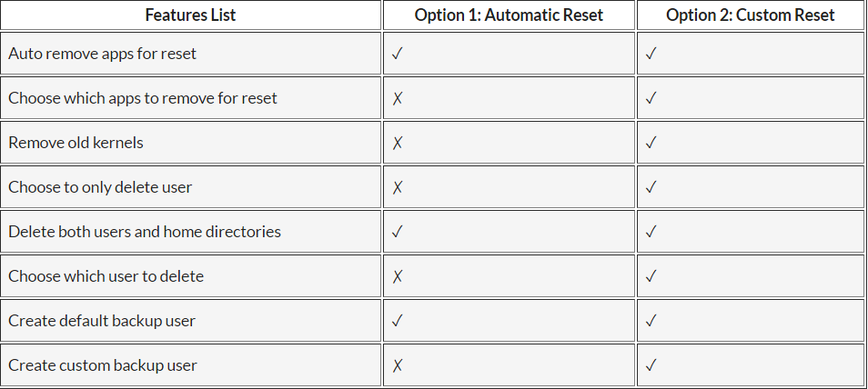The height and width of the screenshot is (389, 868).
Task: Click Automatic Reset X for Choose which apps
Action: (x=398, y=98)
